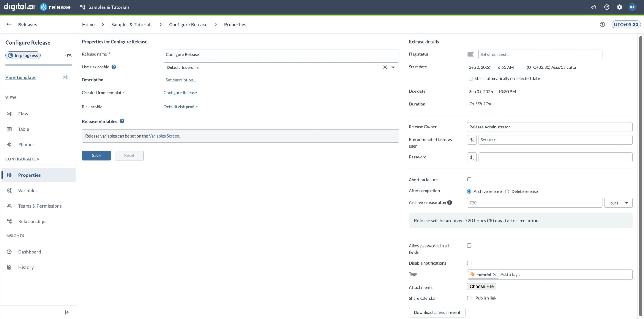The height and width of the screenshot is (319, 644).
Task: Expand the Use risk profile dropdown arrow
Action: tap(393, 67)
